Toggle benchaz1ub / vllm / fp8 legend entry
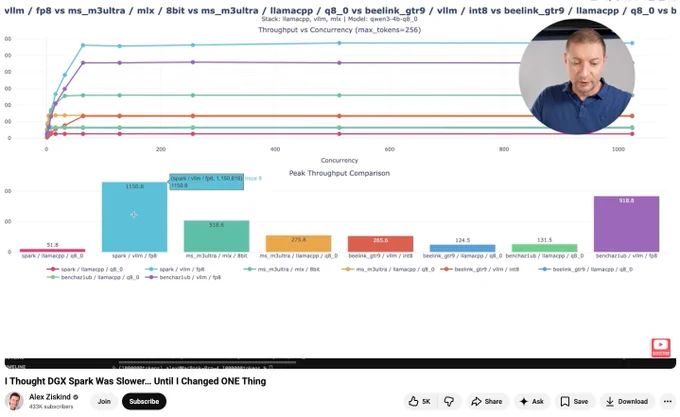680x417 pixels. point(183,277)
